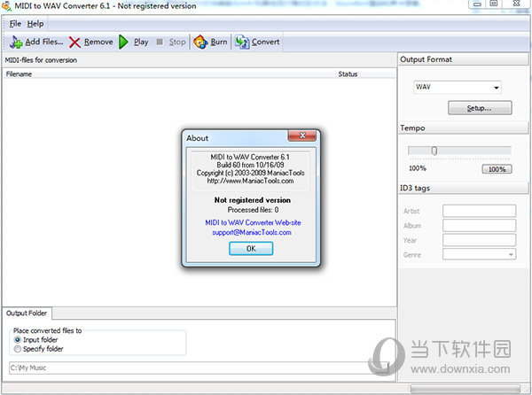This screenshot has height=395, width=532.
Task: Open the File menu
Action: [x=15, y=24]
